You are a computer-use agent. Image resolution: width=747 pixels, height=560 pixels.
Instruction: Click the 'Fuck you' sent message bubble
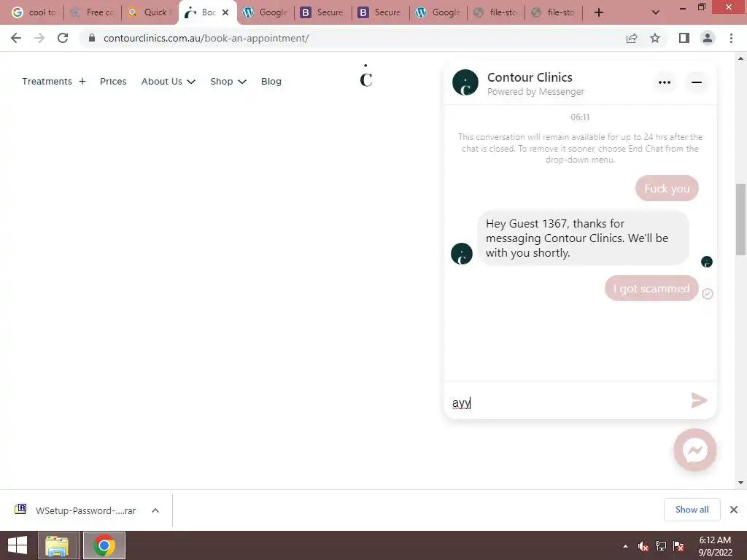tap(667, 189)
